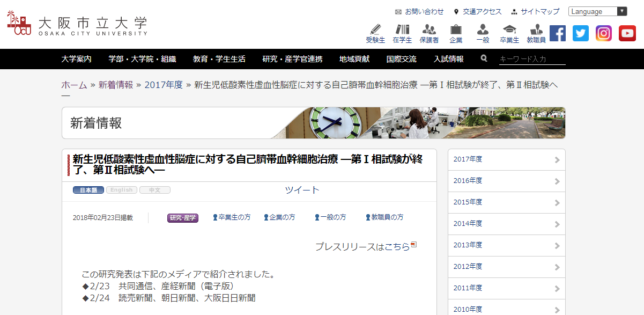Expand the 2014年度 archive item
Image resolution: width=644 pixels, height=315 pixels.
point(506,224)
